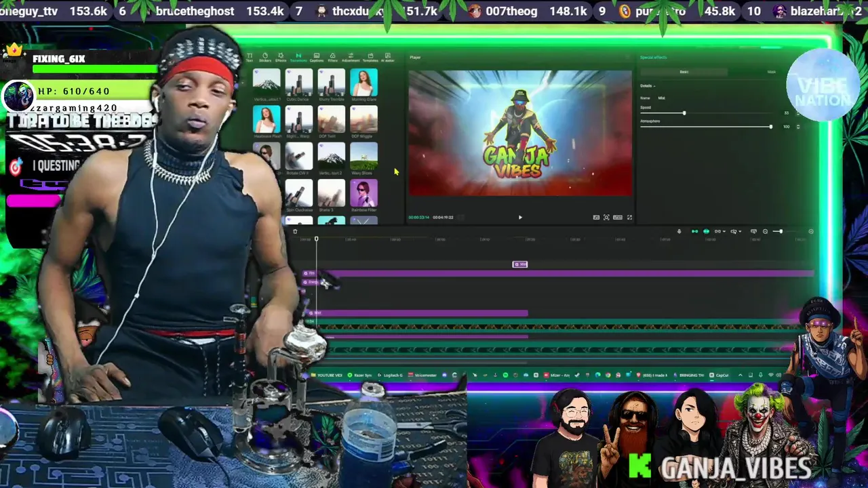The image size is (868, 488).
Task: Open the Captions panel
Action: [x=317, y=57]
